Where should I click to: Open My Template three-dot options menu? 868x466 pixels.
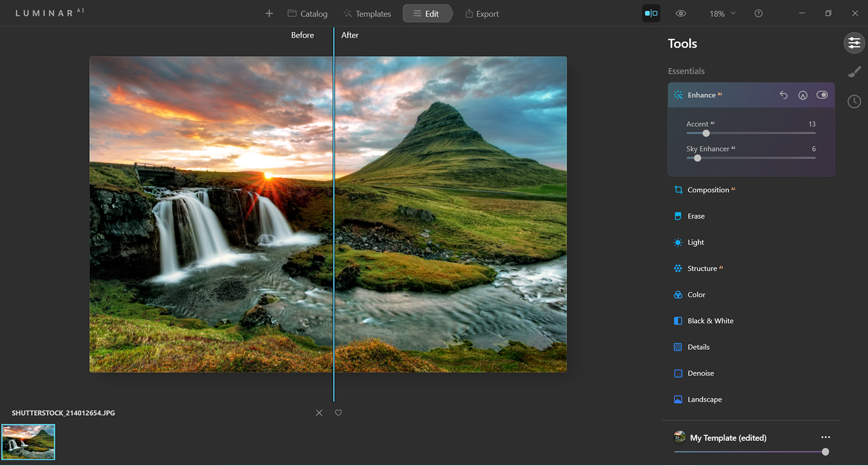tap(826, 437)
